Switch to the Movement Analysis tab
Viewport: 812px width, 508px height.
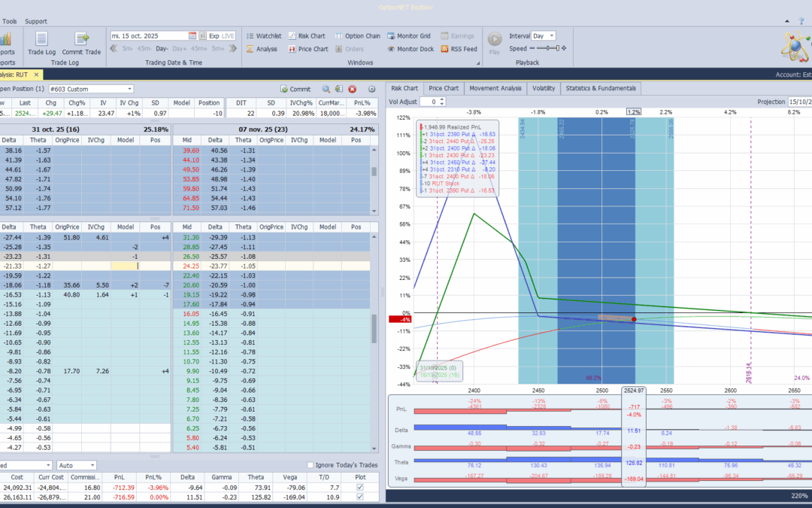(x=495, y=88)
